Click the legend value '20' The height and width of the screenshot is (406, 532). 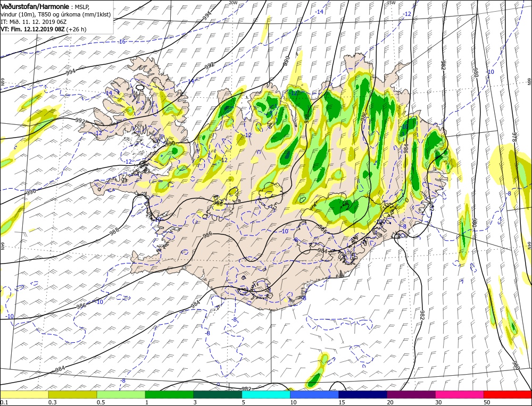click(x=390, y=402)
